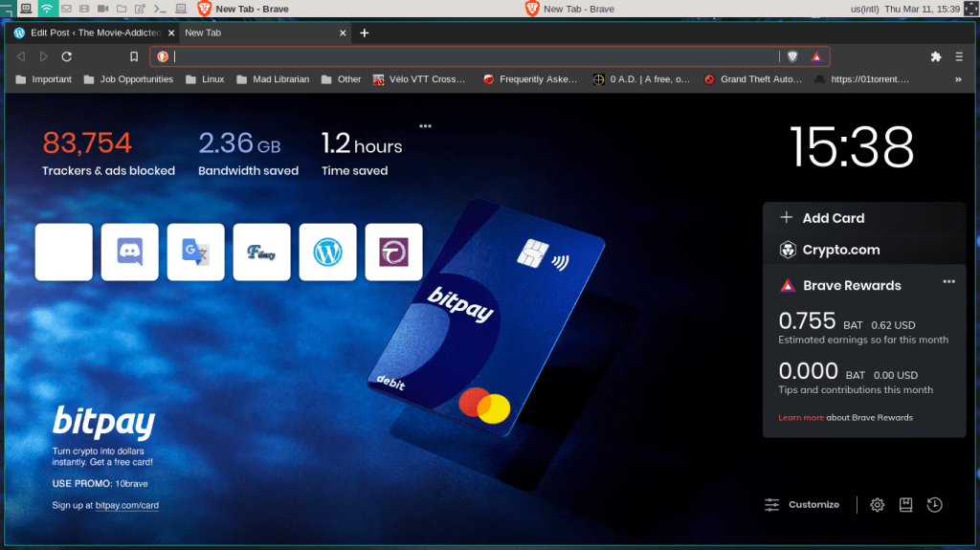Open Bookmarks icon at bottom right
Screen dimensions: 980x550
click(905, 505)
